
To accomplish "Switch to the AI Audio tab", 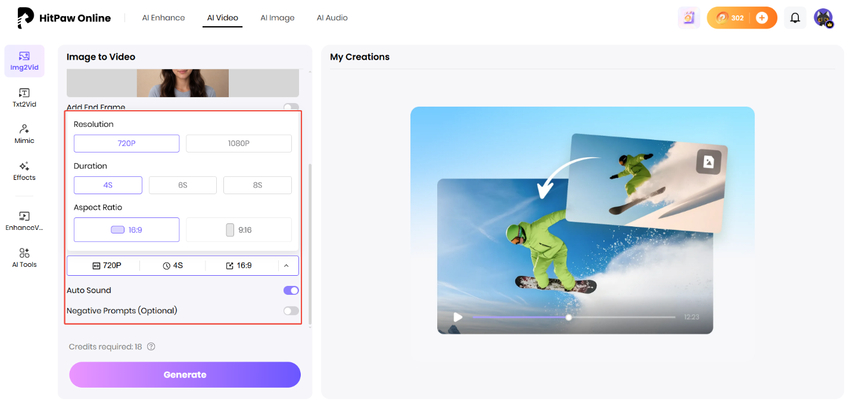I will pyautogui.click(x=332, y=18).
